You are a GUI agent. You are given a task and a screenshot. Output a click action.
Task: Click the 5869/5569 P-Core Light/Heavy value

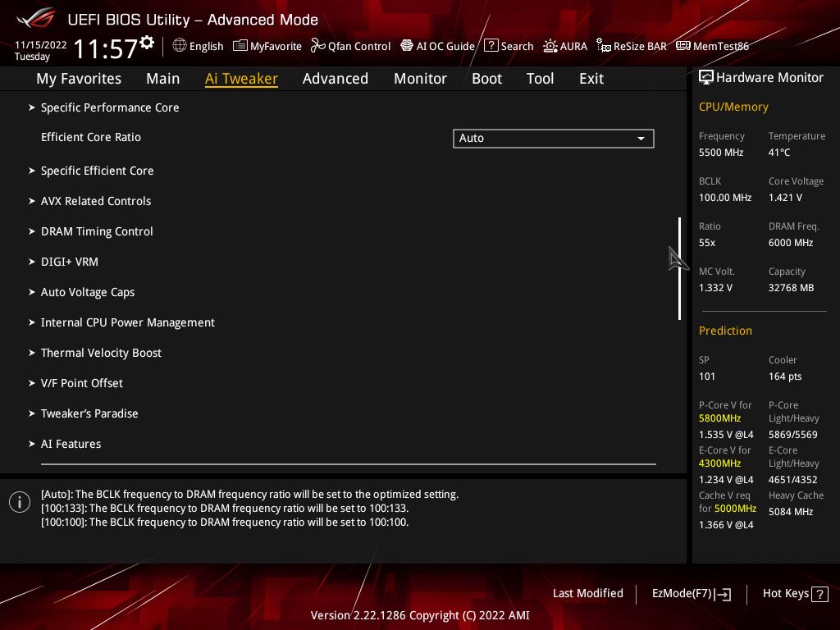[793, 435]
